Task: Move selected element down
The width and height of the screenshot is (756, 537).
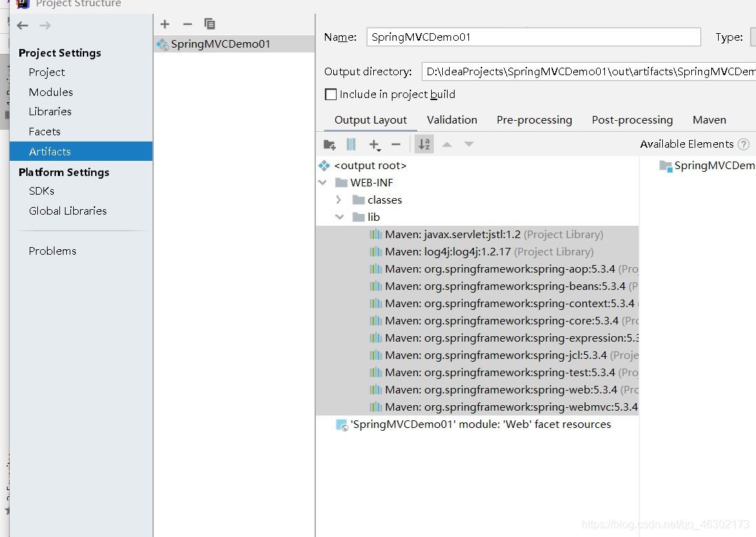Action: [x=468, y=144]
